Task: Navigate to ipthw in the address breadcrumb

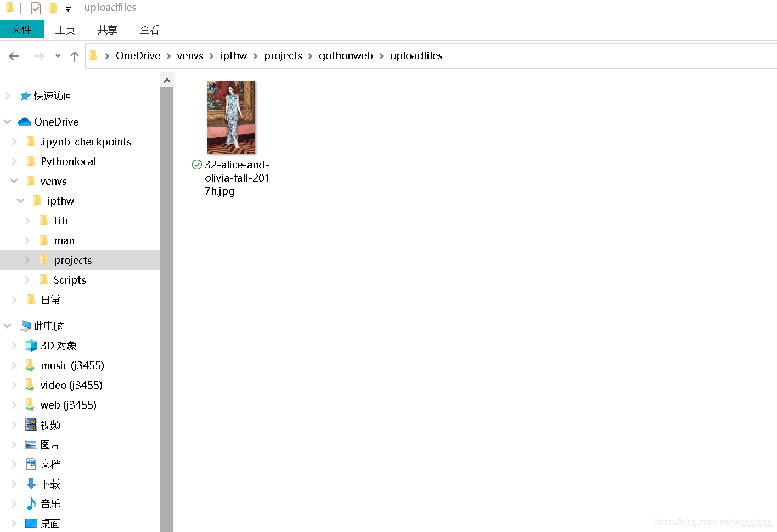Action: 233,55
